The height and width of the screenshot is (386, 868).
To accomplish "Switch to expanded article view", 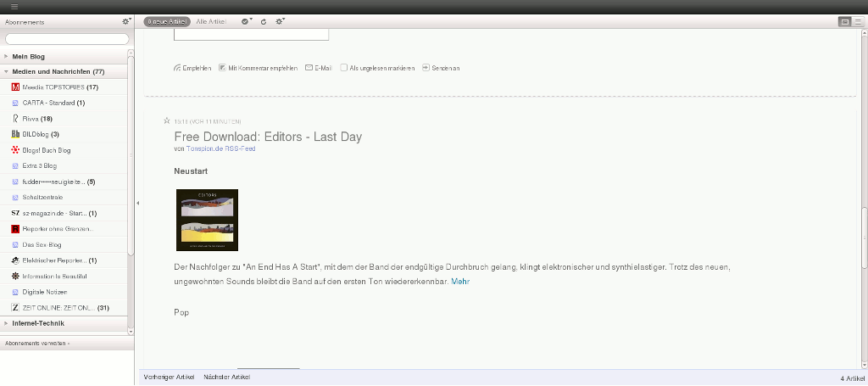I will pyautogui.click(x=845, y=22).
